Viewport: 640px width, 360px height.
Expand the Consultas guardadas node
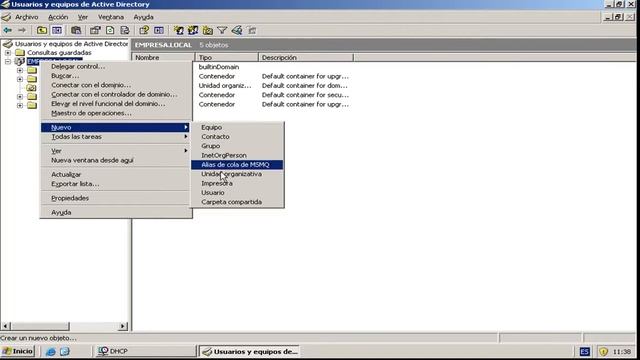[8, 53]
